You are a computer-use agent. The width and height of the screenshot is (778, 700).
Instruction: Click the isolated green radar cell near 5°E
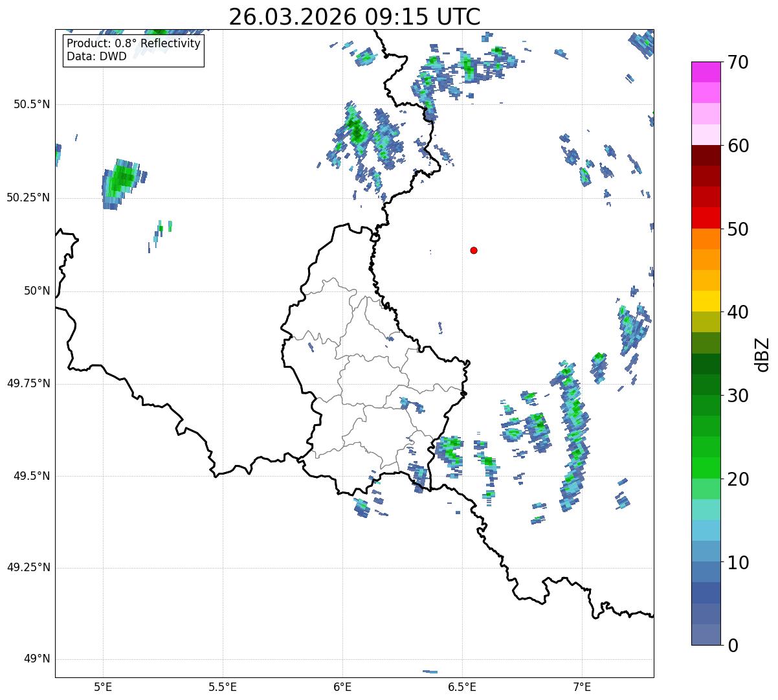click(121, 181)
